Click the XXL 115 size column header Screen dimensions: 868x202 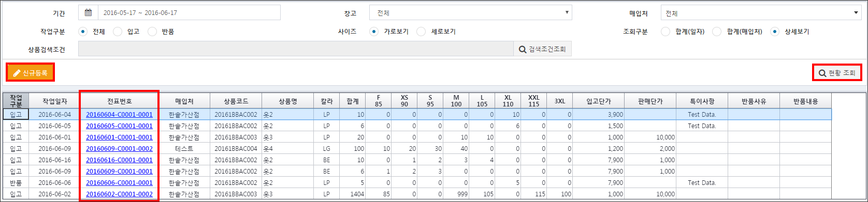(534, 101)
